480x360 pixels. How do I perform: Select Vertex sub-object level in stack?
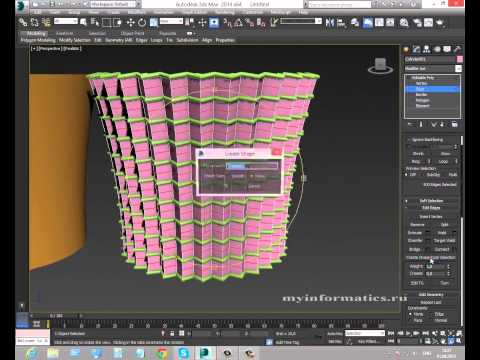421,83
